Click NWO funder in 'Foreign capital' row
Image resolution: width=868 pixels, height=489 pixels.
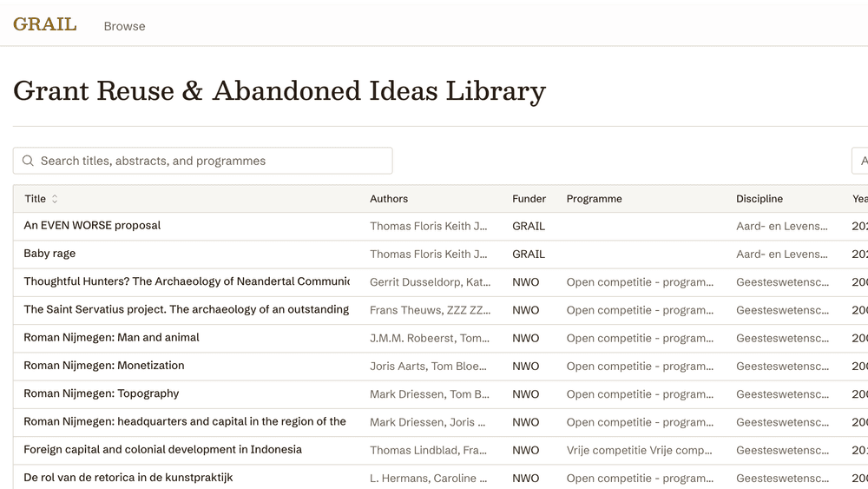click(x=525, y=450)
